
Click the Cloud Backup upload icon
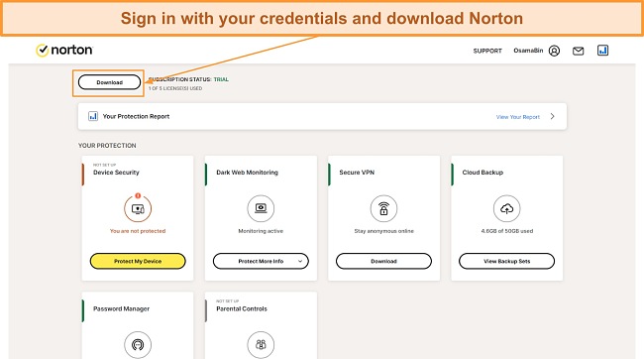pyautogui.click(x=507, y=208)
